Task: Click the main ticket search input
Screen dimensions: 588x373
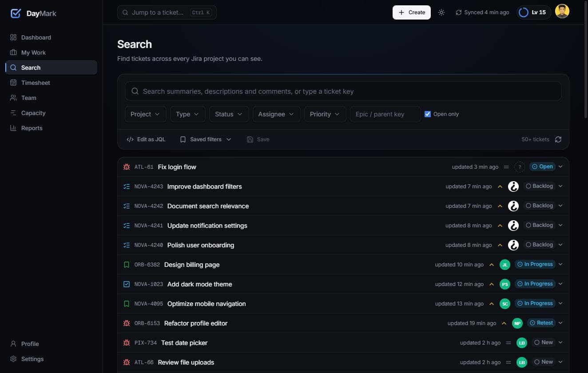Action: (343, 91)
